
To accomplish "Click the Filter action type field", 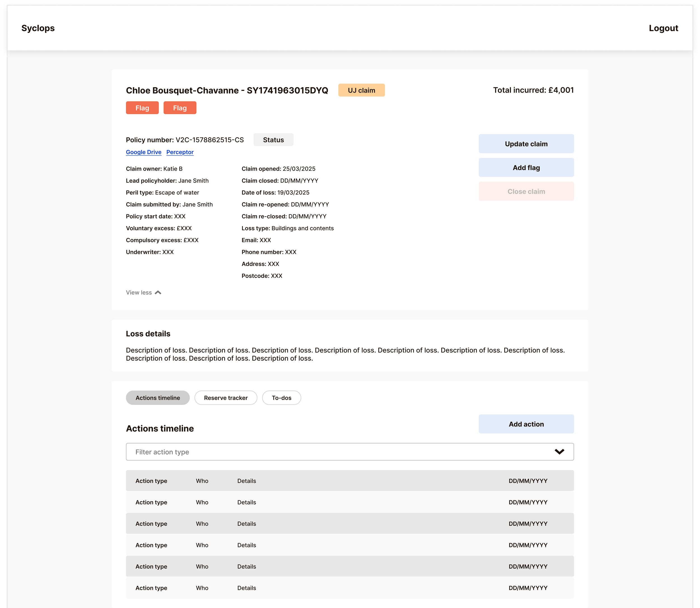I will 339,452.
